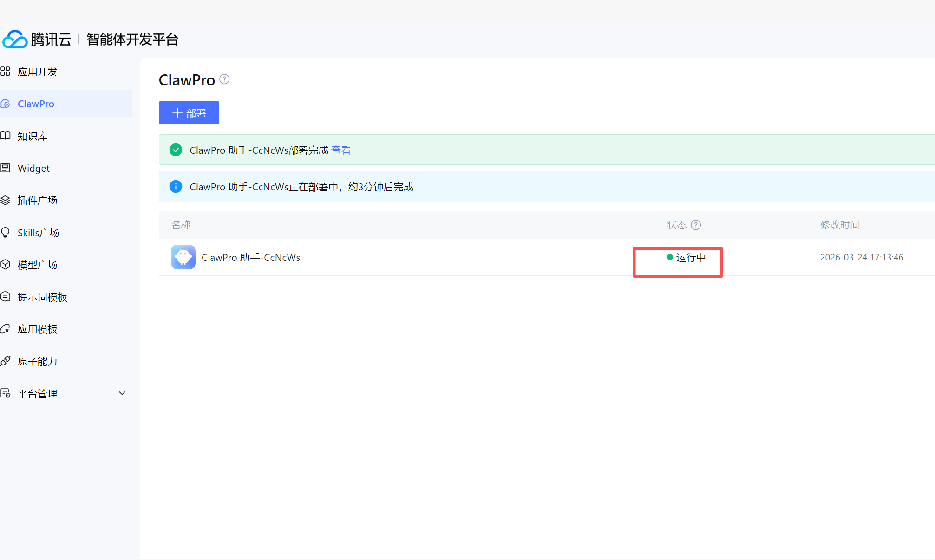Go to Widget in the sidebar

point(33,169)
